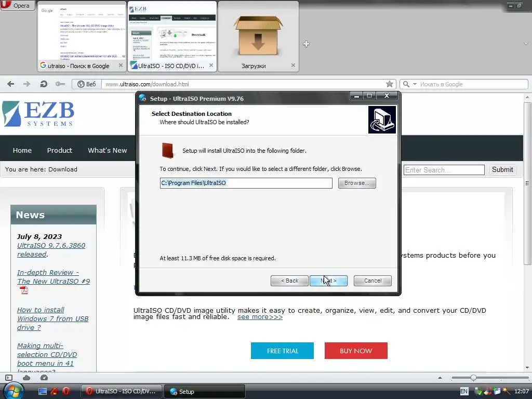This screenshot has height=399, width=532.
Task: Open the tab bar dropdown arrow at far right
Action: (x=526, y=44)
